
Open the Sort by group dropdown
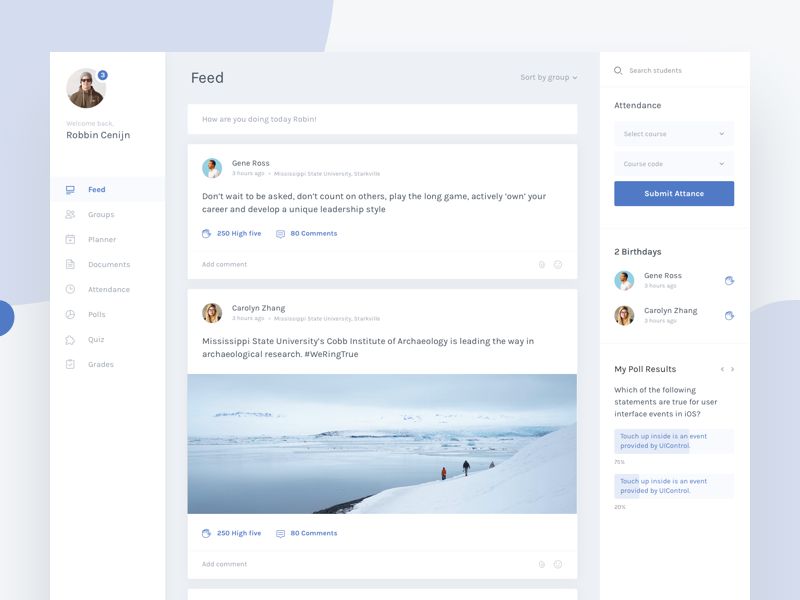pyautogui.click(x=545, y=77)
